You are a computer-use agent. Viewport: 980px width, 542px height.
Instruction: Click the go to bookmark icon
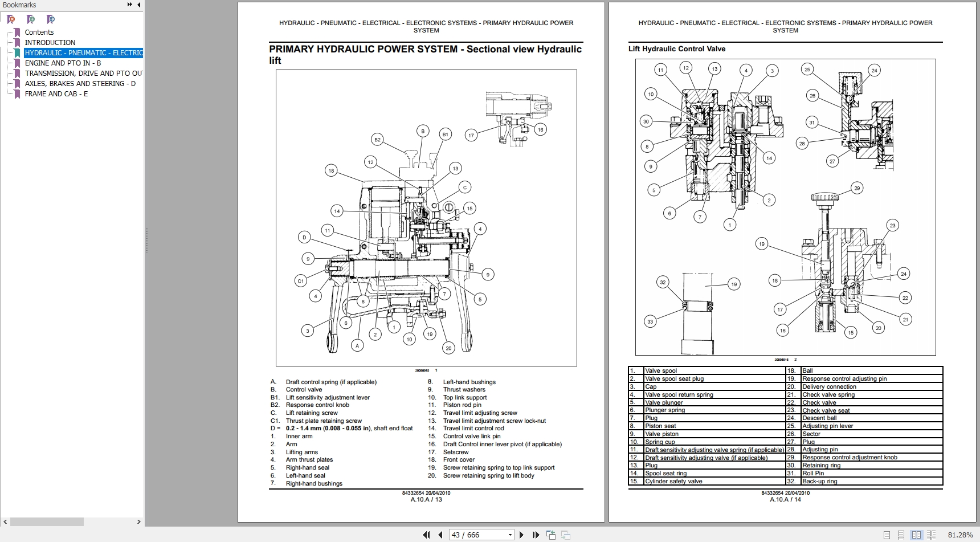51,19
